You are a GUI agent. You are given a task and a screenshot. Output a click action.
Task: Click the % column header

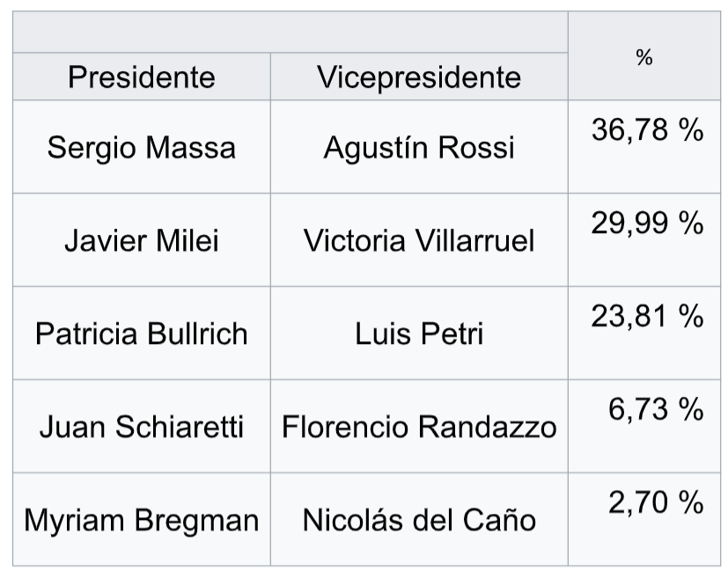(644, 58)
